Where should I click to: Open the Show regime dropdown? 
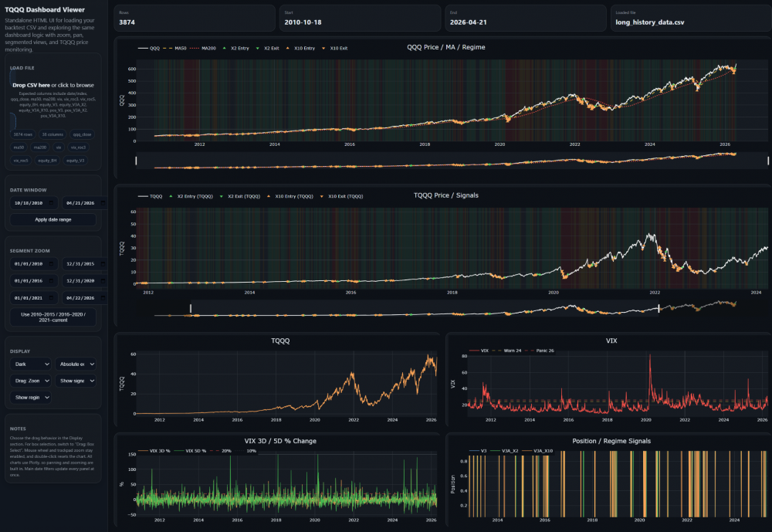31,398
